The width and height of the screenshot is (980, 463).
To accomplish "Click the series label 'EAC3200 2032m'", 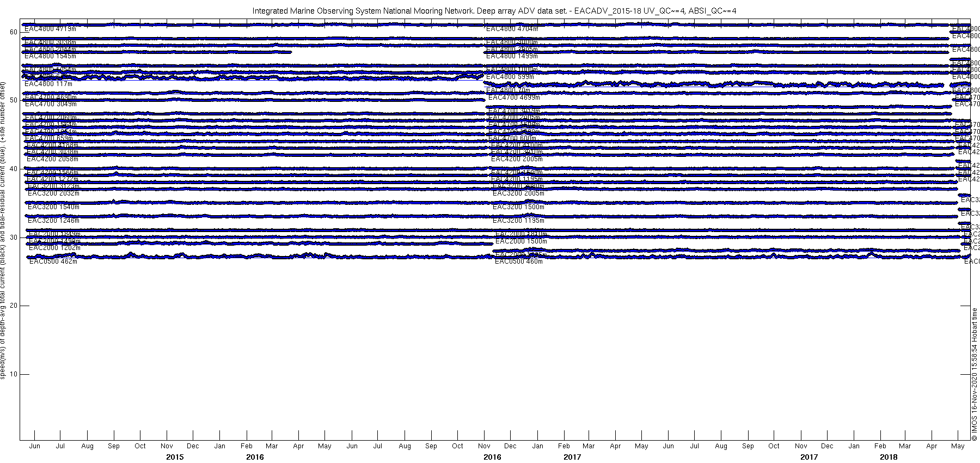I will 53,193.
